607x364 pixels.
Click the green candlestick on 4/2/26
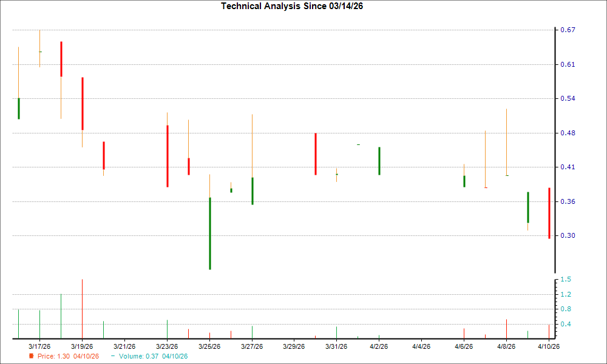[379, 161]
